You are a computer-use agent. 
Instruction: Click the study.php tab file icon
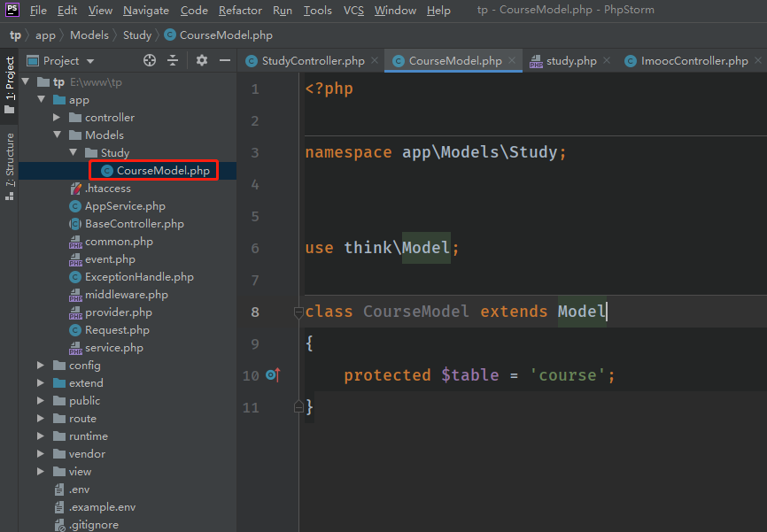pyautogui.click(x=536, y=61)
